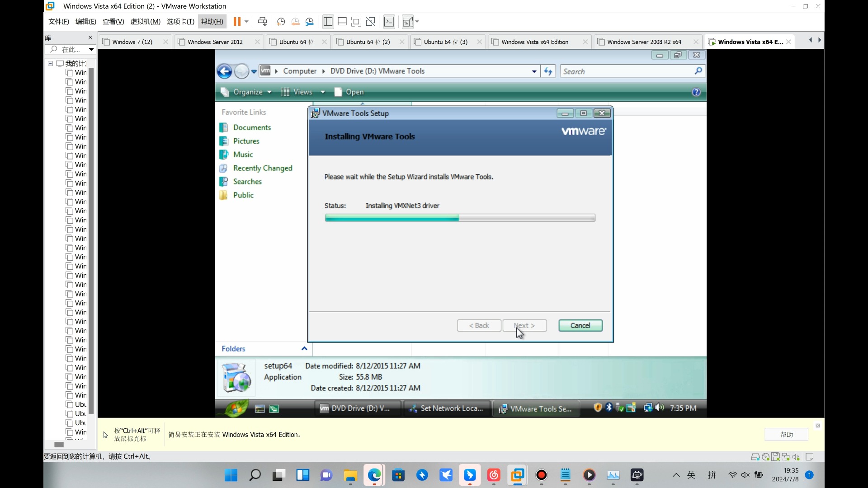Enter full screen mode icon

(356, 22)
